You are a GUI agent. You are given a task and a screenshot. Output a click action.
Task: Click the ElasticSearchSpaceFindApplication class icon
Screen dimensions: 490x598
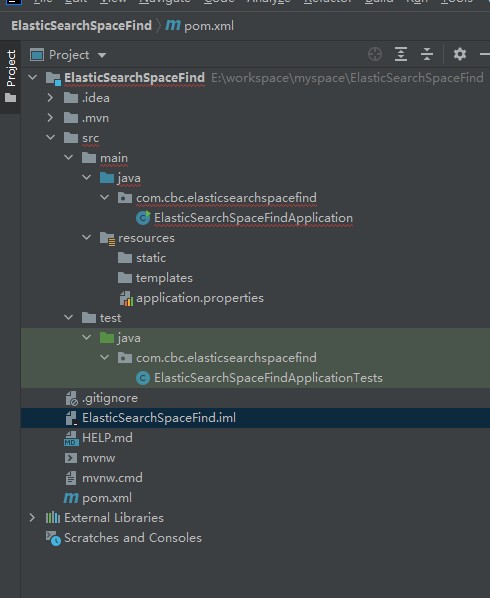coord(143,218)
